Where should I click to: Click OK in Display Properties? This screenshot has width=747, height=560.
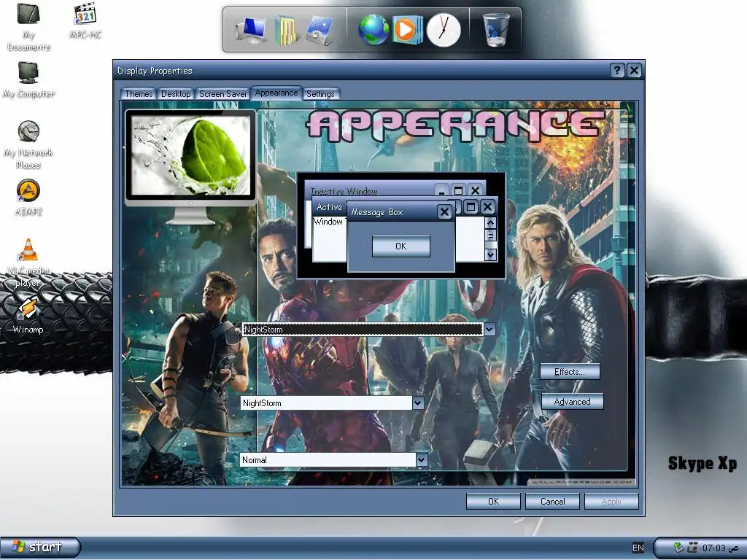click(x=493, y=502)
